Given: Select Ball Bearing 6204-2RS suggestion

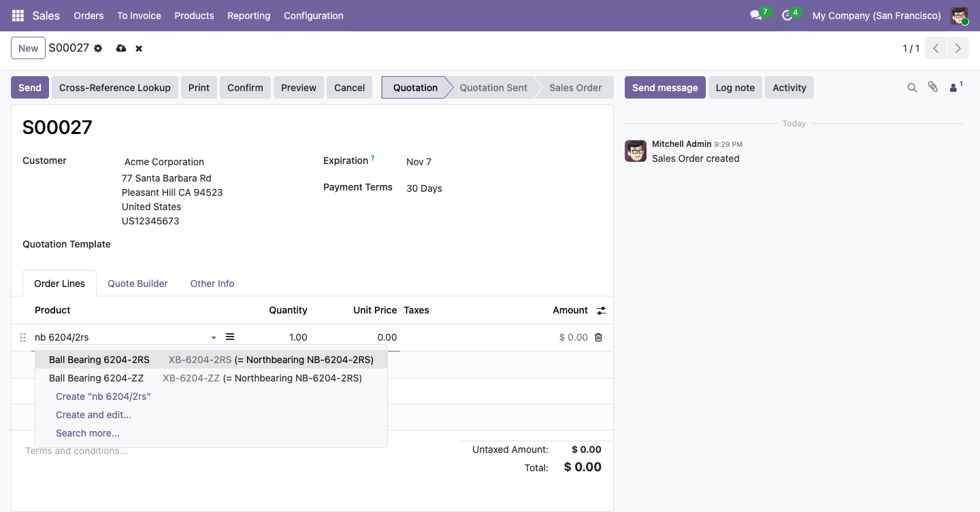Looking at the screenshot, I should tap(211, 360).
